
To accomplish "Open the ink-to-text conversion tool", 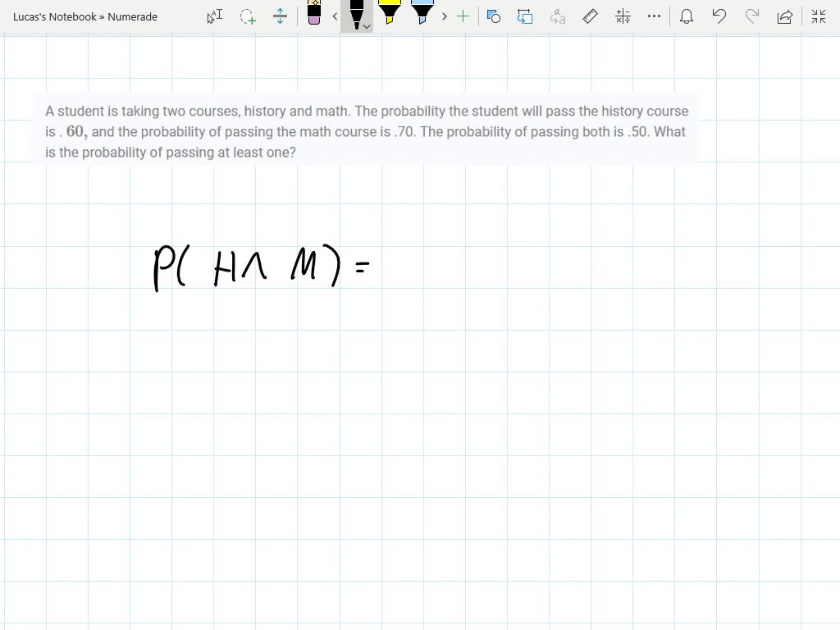I will coord(556,16).
